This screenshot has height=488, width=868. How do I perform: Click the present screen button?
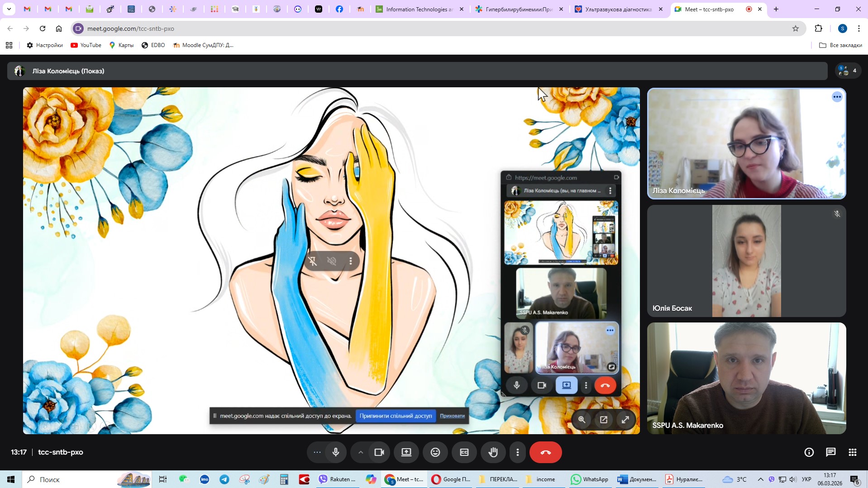point(406,452)
